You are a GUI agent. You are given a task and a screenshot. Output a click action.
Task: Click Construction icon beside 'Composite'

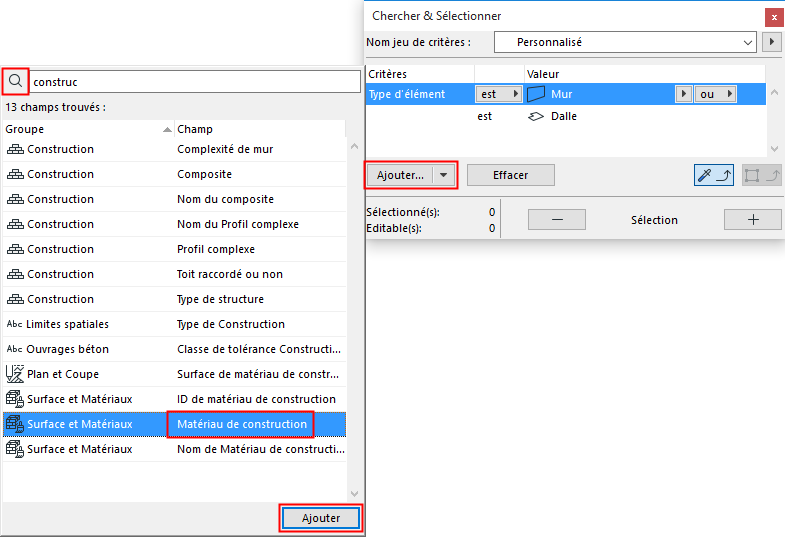pos(15,174)
